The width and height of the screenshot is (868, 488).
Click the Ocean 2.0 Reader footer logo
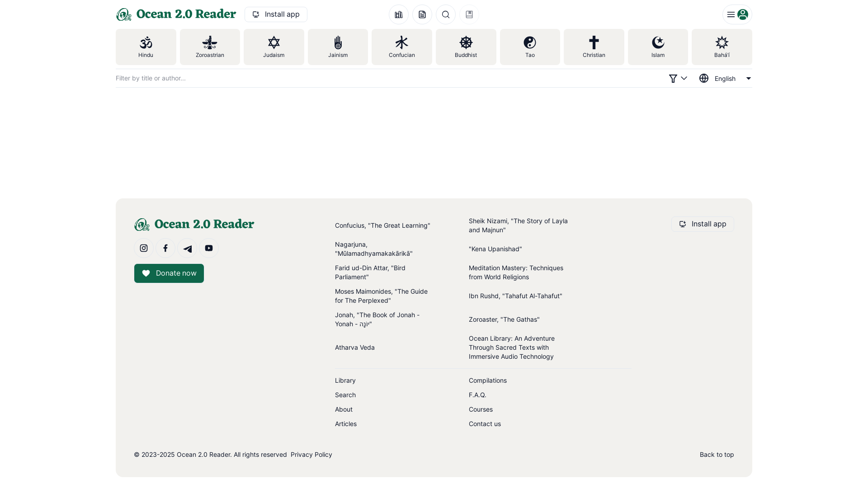194,225
